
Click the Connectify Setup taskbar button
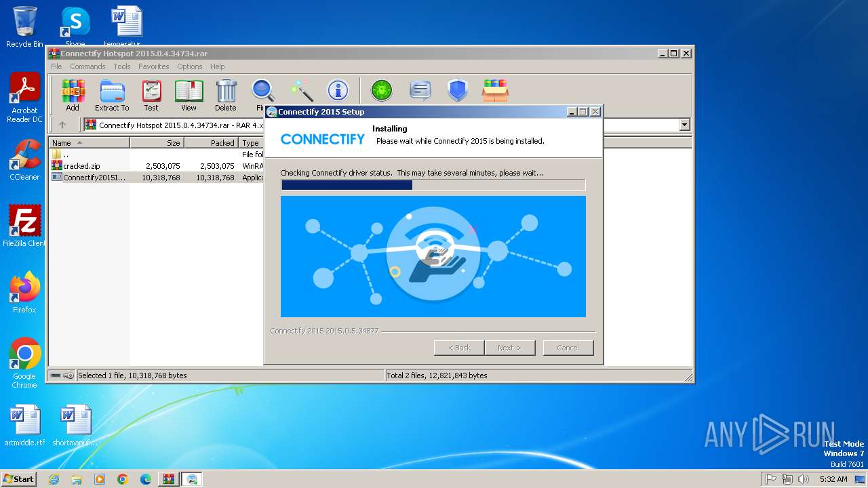click(192, 479)
